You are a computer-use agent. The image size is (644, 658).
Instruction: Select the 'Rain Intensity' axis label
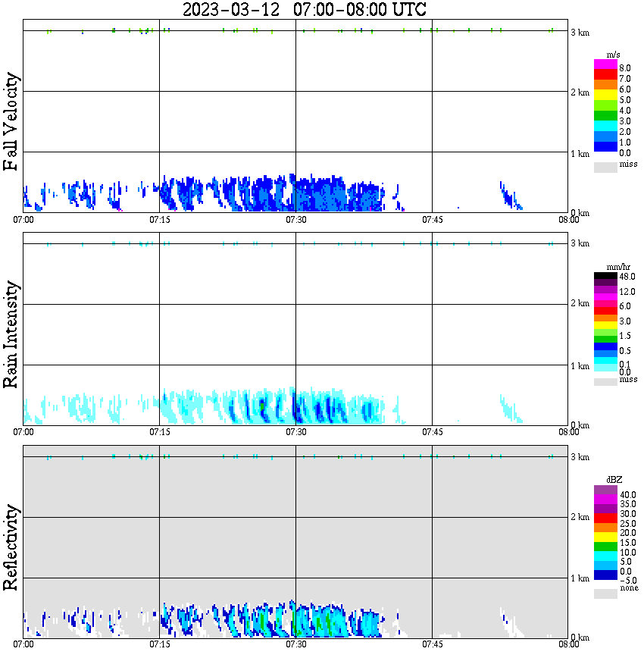tap(11, 334)
